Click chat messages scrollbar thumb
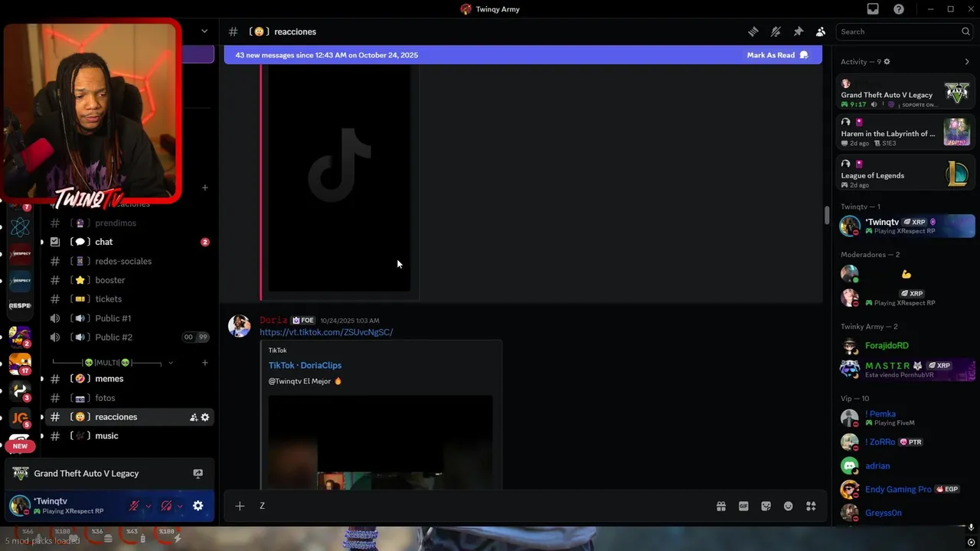This screenshot has height=551, width=980. pyautogui.click(x=826, y=215)
